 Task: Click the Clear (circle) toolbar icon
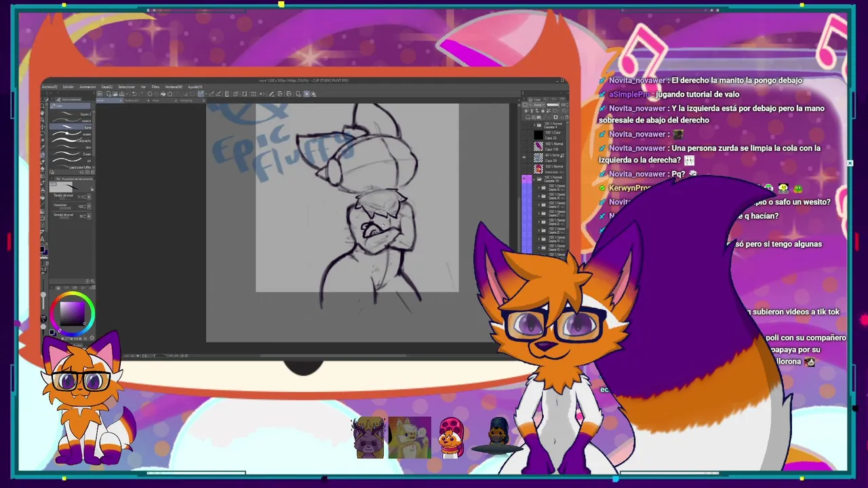pyautogui.click(x=150, y=94)
